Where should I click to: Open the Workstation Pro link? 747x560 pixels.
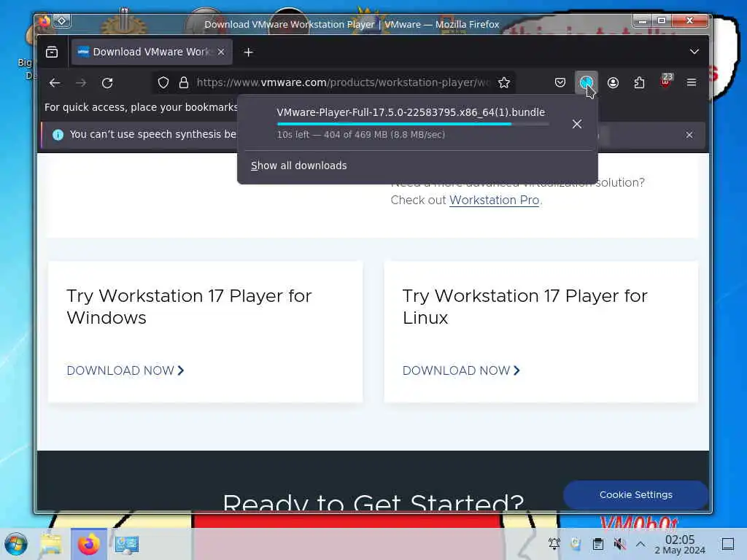(494, 200)
